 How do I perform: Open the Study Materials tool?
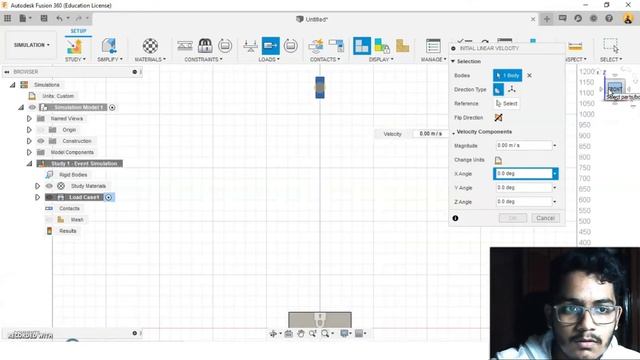pos(150,46)
